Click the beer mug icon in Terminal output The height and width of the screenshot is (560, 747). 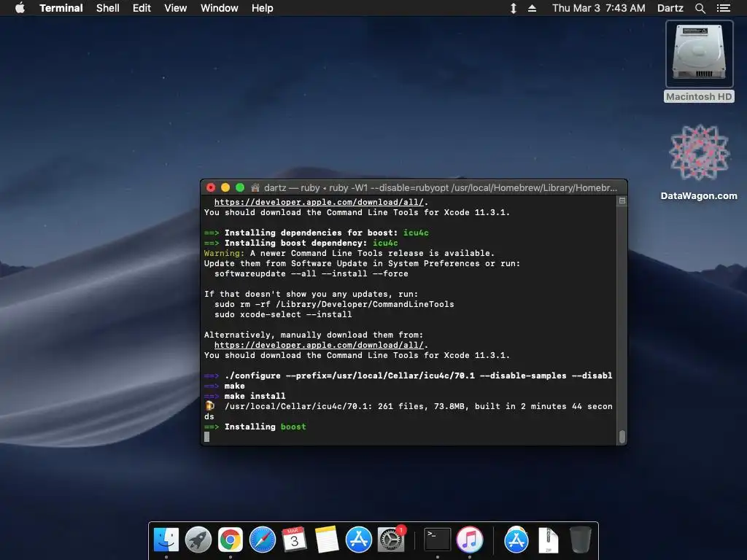209,406
